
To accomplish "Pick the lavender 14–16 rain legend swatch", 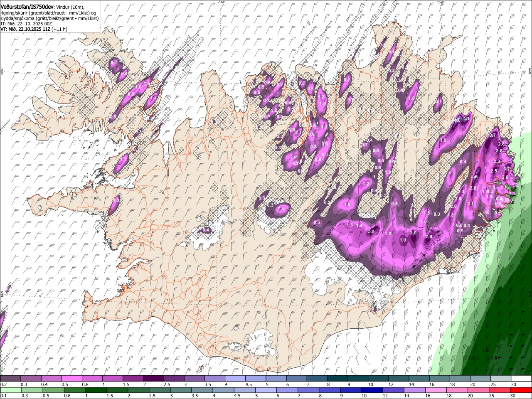I will [414, 390].
